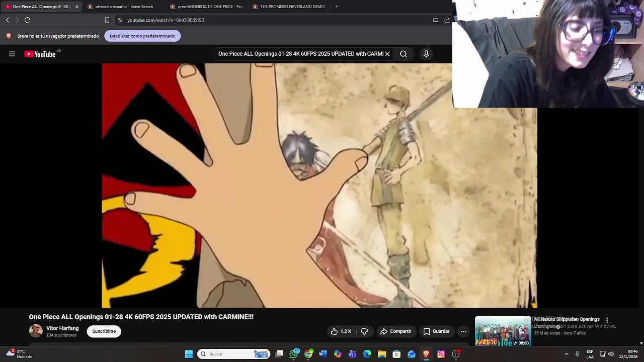Share the video via Compartir
This screenshot has height=362, width=644.
[x=396, y=331]
